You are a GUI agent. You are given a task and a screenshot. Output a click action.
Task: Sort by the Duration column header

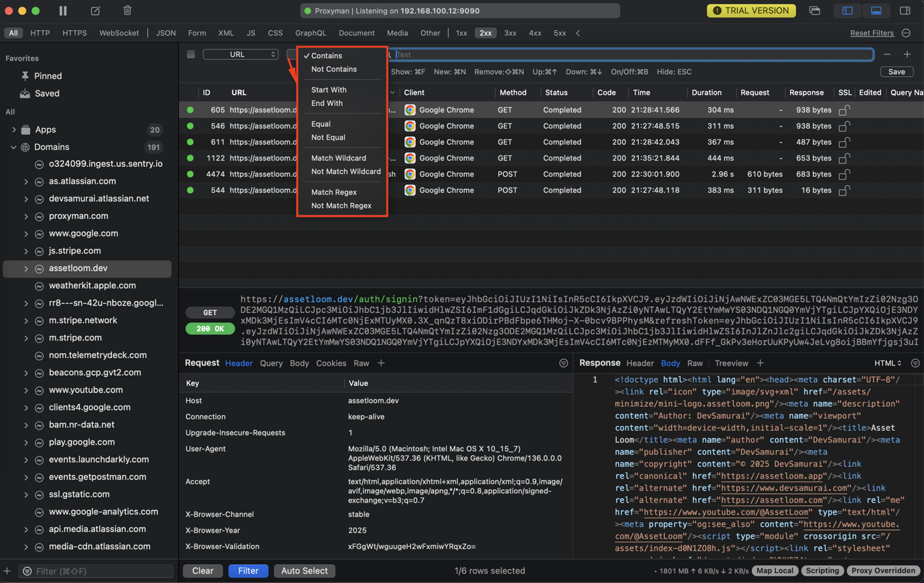tap(706, 92)
